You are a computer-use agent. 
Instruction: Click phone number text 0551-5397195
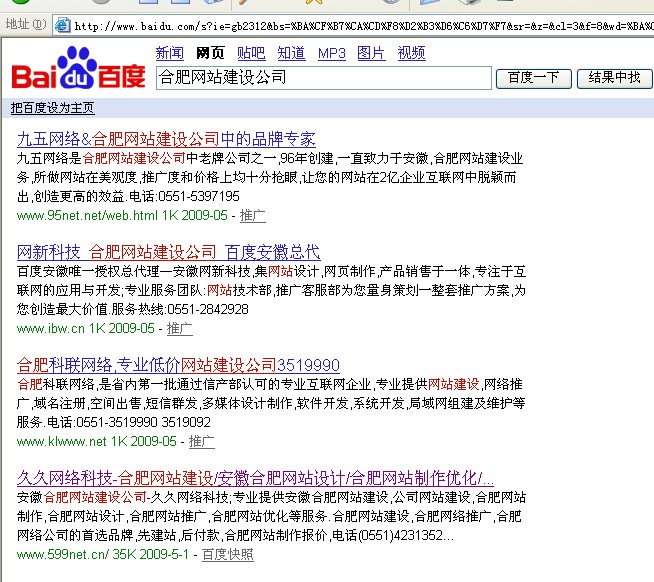tap(199, 196)
